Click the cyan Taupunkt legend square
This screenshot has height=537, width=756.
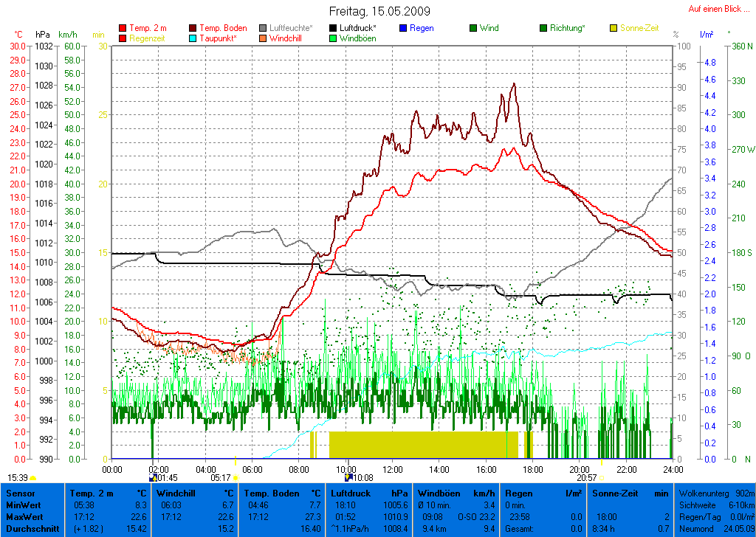click(x=193, y=38)
